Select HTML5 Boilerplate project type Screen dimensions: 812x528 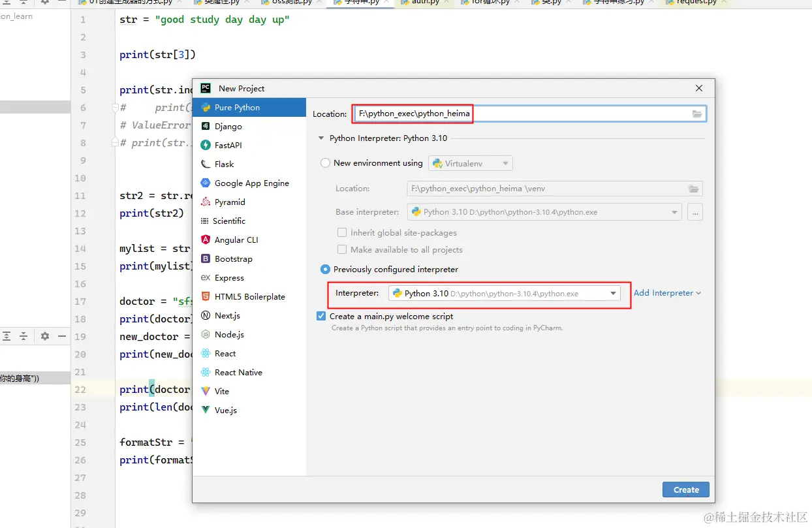249,297
